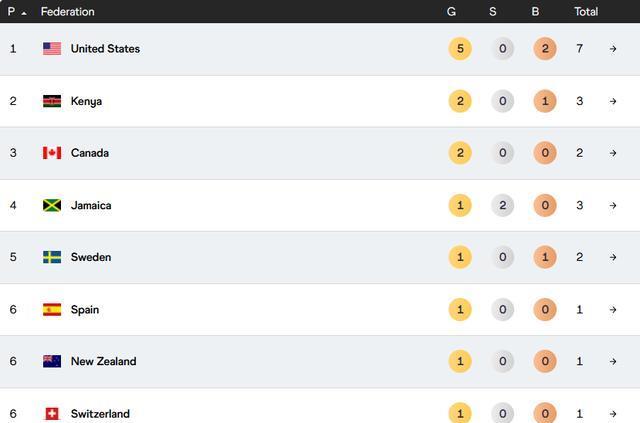This screenshot has width=640, height=423.
Task: Click the Spain flag icon
Action: 52,310
